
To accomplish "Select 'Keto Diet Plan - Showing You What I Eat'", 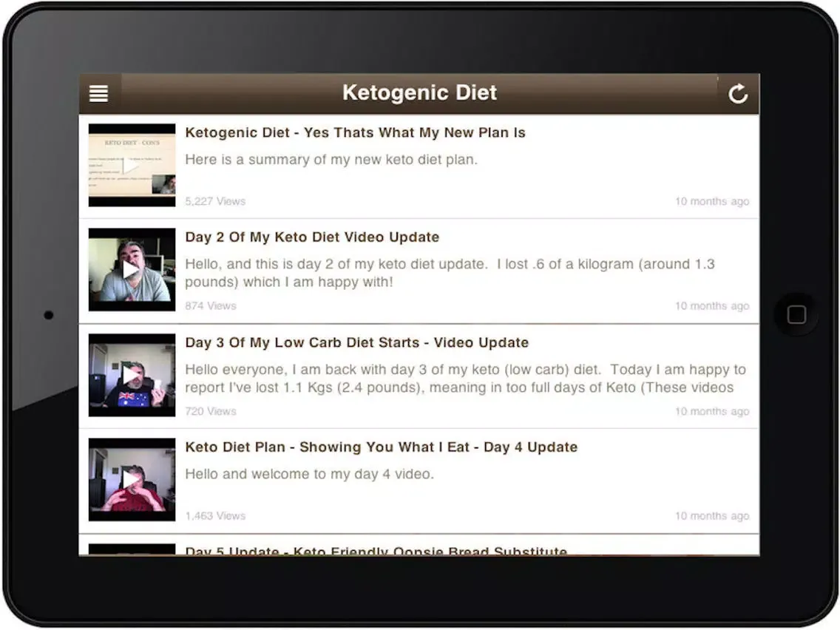I will tap(381, 447).
